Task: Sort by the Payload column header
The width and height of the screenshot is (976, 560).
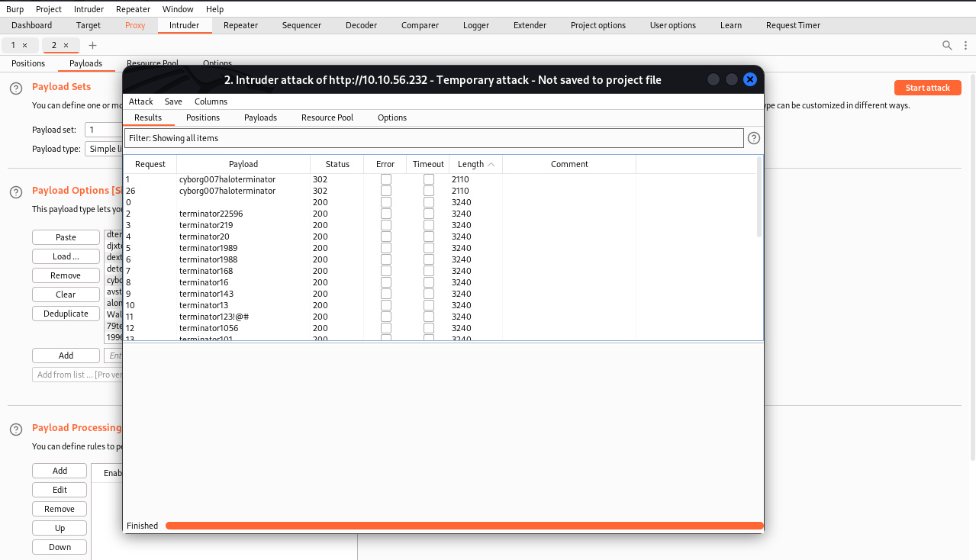Action: click(243, 164)
